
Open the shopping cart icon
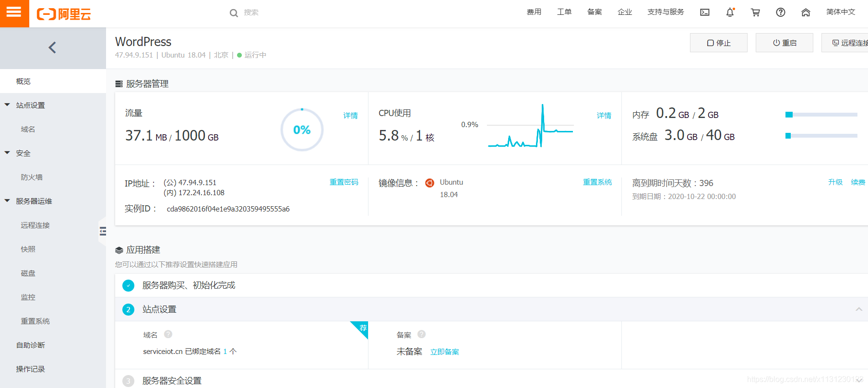[755, 12]
